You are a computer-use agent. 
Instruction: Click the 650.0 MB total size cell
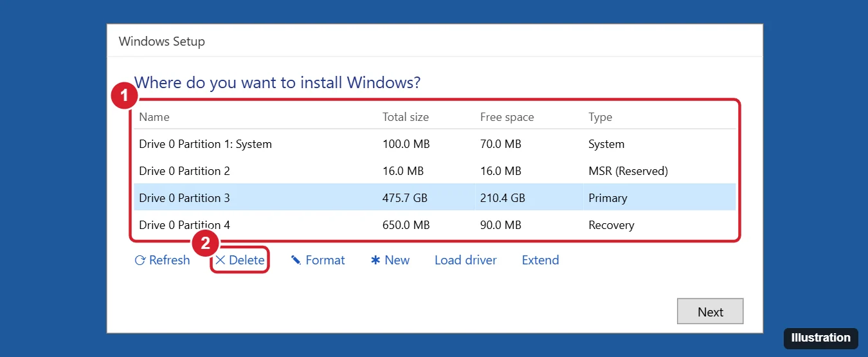tap(406, 225)
